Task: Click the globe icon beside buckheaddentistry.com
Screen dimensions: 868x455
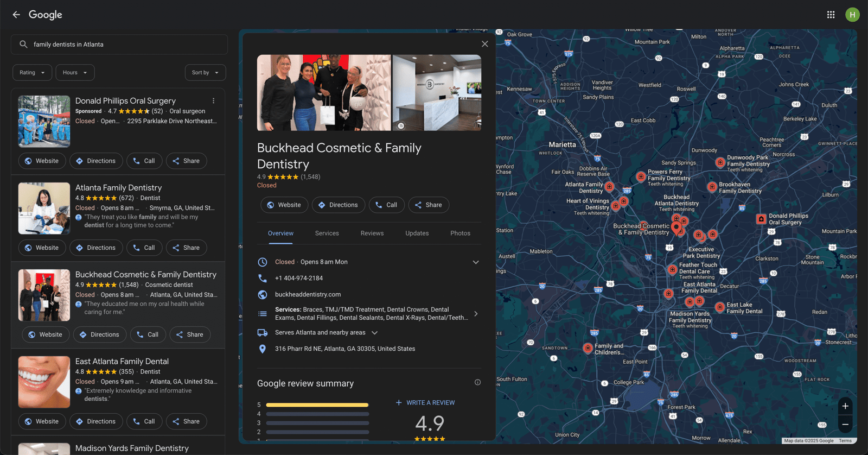Action: tap(263, 295)
